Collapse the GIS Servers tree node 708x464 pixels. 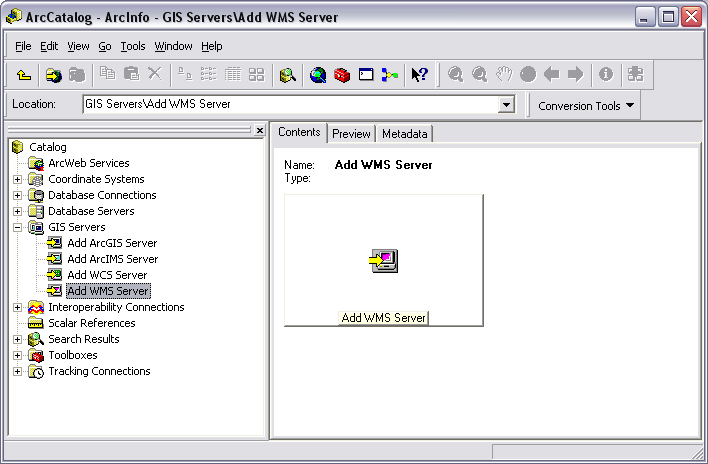17,227
